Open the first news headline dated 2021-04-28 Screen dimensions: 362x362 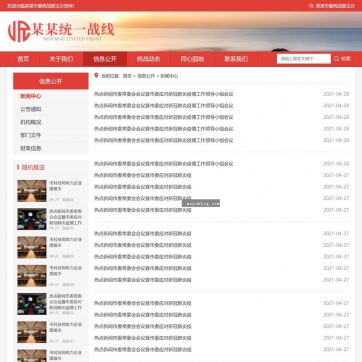point(164,94)
